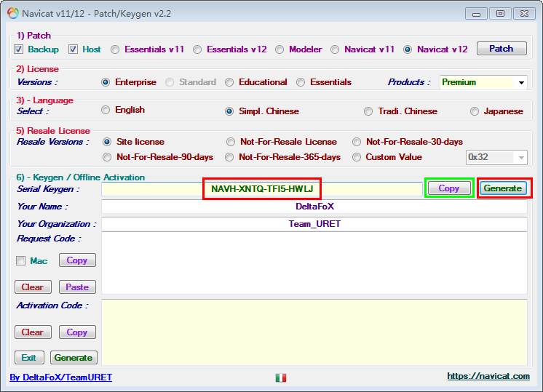543x392 pixels.
Task: Clear the Activation Code field
Action: coord(33,332)
